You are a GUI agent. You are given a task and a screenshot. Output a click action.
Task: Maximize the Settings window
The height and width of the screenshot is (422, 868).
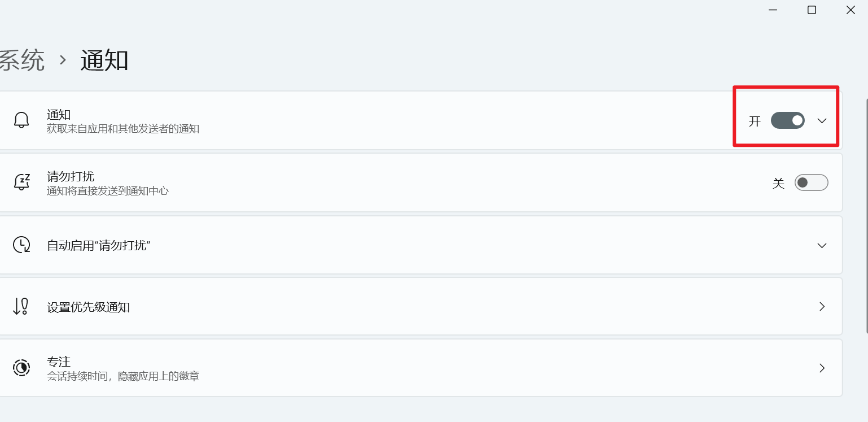812,10
